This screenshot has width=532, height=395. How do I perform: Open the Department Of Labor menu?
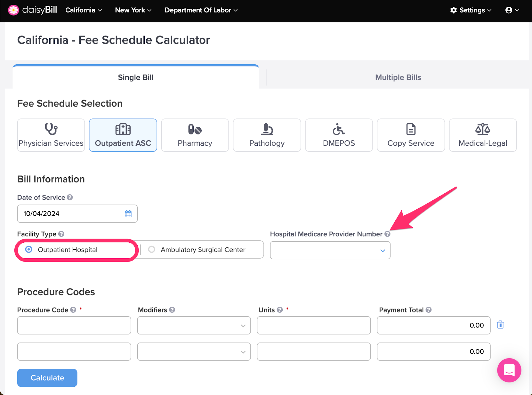click(x=201, y=10)
